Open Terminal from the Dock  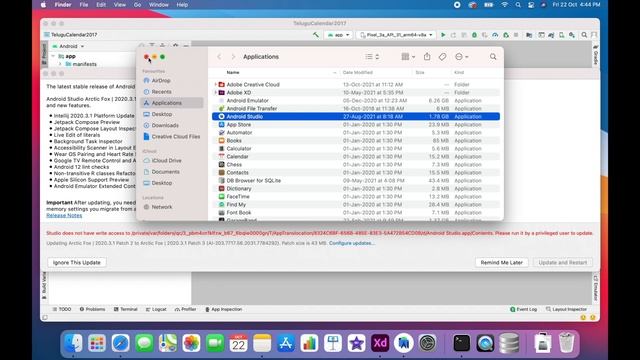tap(461, 343)
